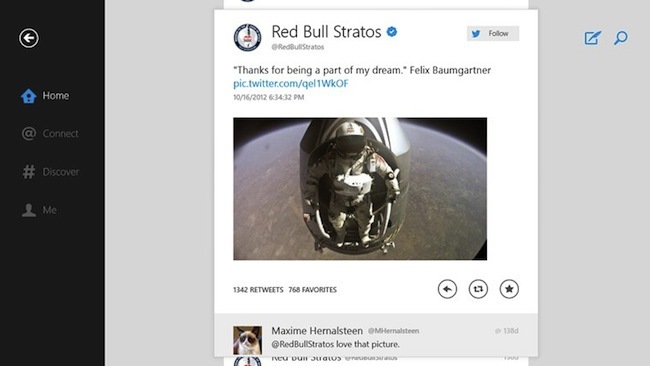Viewport: 650px width, 366px height.
Task: Go to the Home section
Action: (45, 96)
